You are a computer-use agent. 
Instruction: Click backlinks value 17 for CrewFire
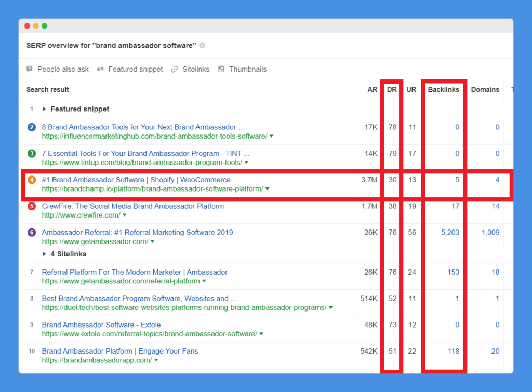point(455,206)
